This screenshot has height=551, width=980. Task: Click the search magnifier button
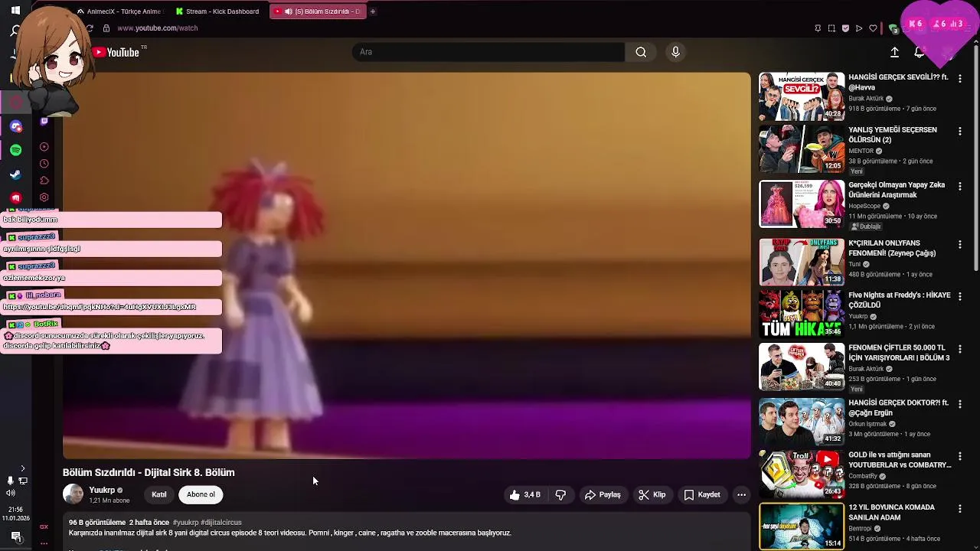tap(641, 52)
